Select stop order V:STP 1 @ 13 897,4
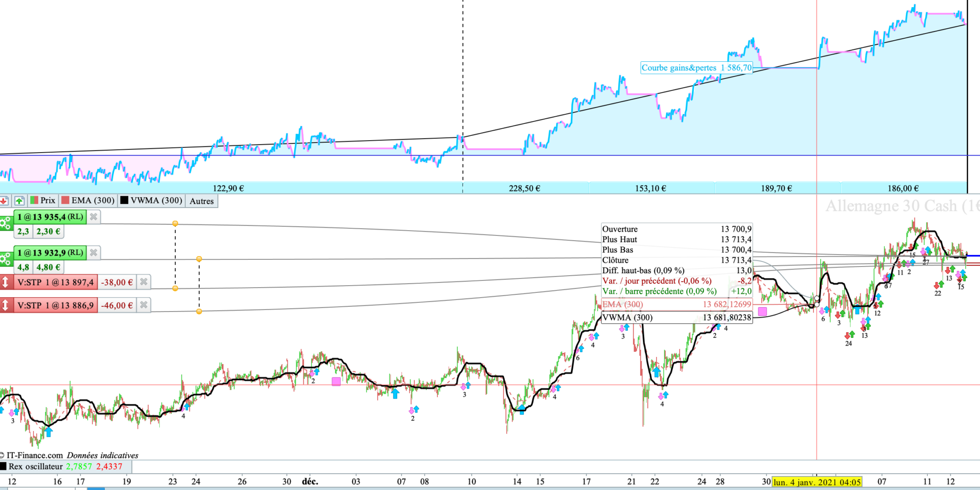Screen dimensions: 980x490 (x=56, y=282)
